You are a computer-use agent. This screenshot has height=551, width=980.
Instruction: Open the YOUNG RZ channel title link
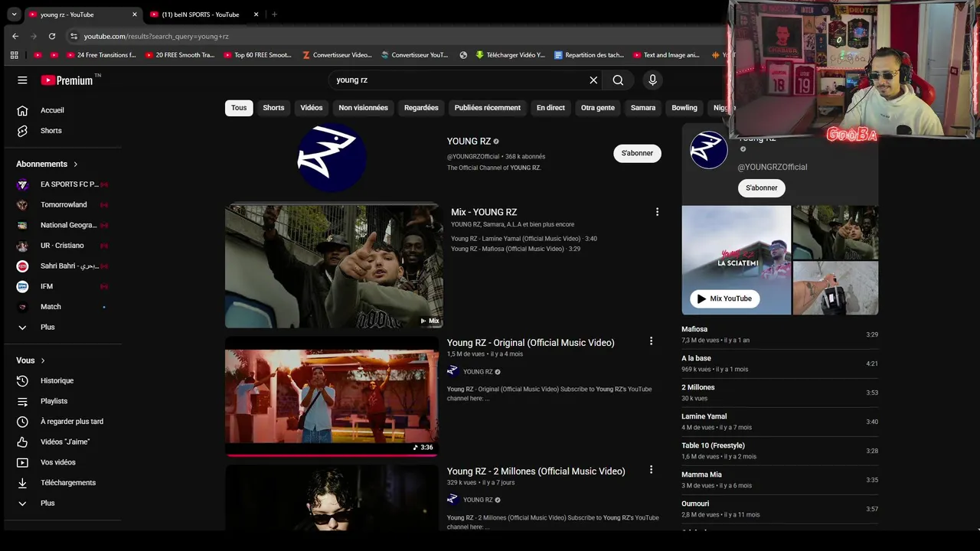tap(469, 142)
